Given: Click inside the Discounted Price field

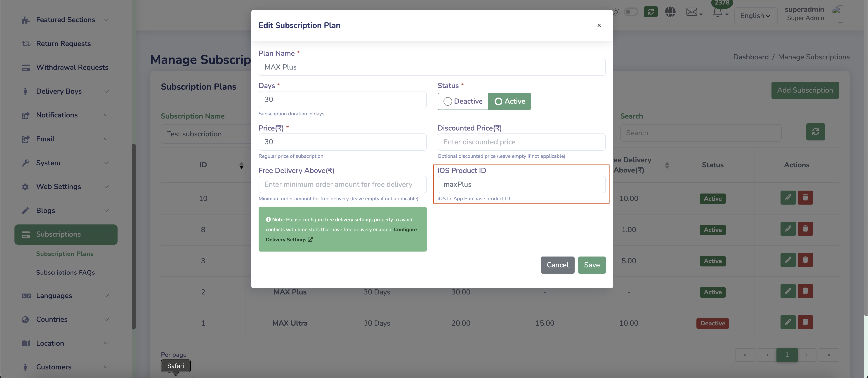Looking at the screenshot, I should [521, 142].
